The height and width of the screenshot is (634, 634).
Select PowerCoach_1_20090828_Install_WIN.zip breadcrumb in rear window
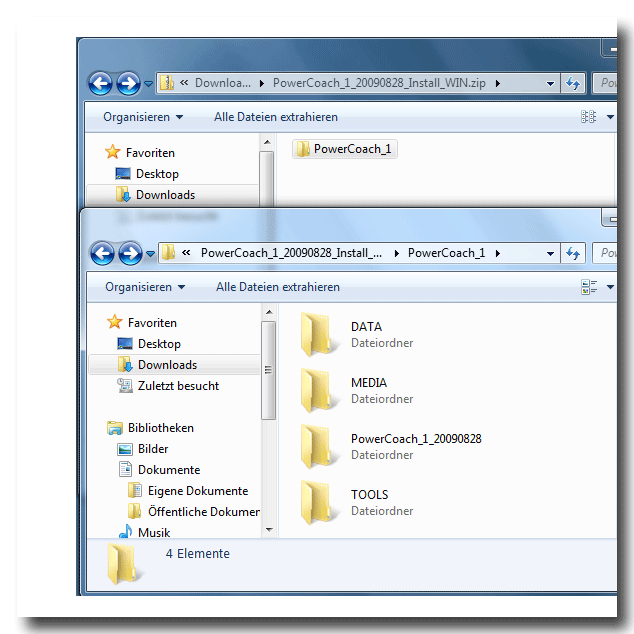[379, 83]
